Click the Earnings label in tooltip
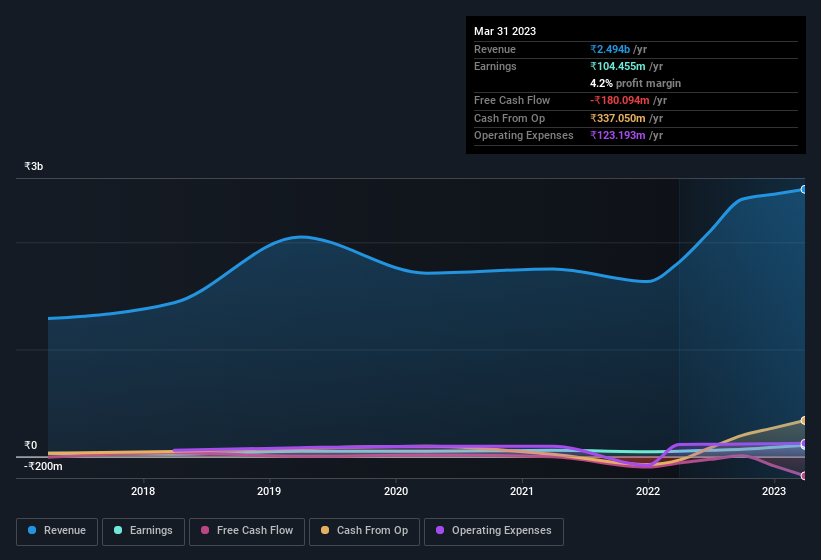821x560 pixels. (x=495, y=66)
